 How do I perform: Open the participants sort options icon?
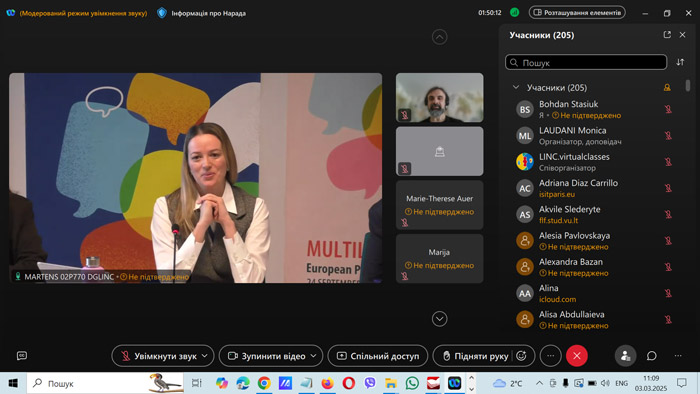tap(680, 62)
